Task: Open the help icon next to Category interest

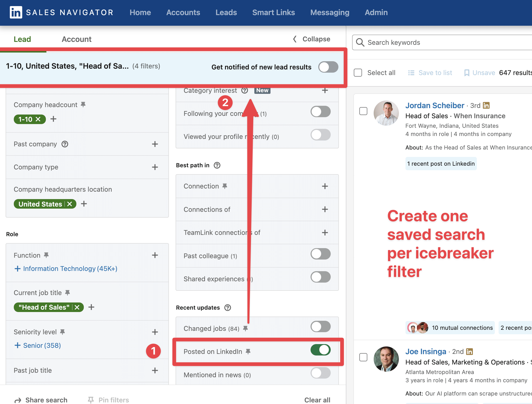Action: click(x=245, y=90)
